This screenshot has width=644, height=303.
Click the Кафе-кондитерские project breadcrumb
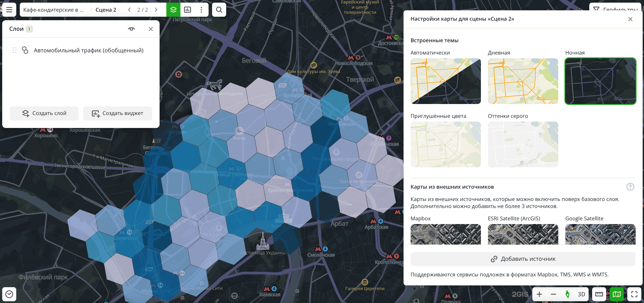(53, 10)
